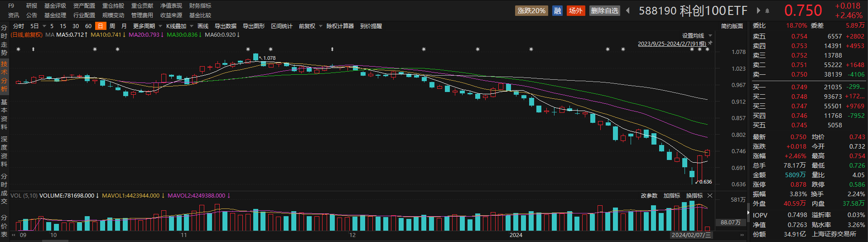Click the 区间统计 button
This screenshot has height=242, width=868.
(282, 26)
